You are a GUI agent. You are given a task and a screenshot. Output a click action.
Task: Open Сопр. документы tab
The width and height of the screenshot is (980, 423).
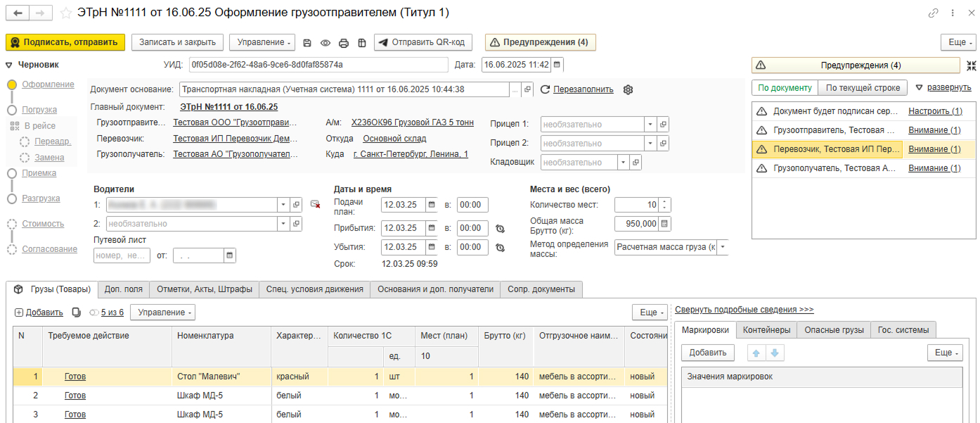541,289
